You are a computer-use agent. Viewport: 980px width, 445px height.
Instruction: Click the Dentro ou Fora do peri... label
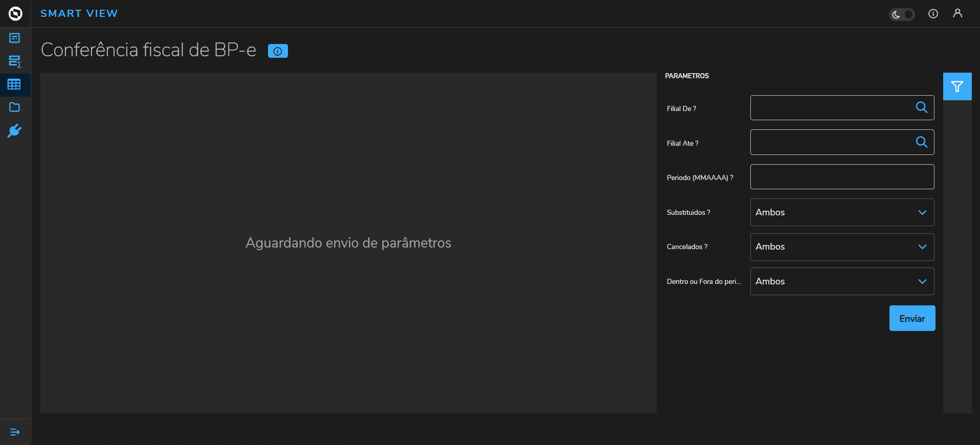click(x=704, y=281)
